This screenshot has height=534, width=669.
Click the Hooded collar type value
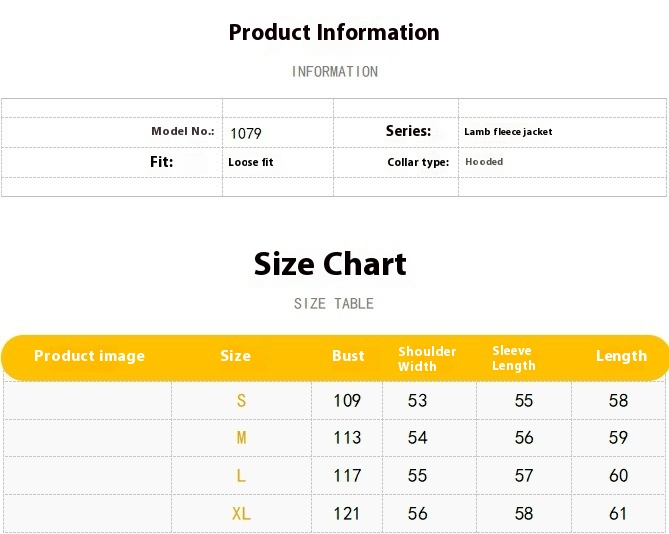point(484,162)
